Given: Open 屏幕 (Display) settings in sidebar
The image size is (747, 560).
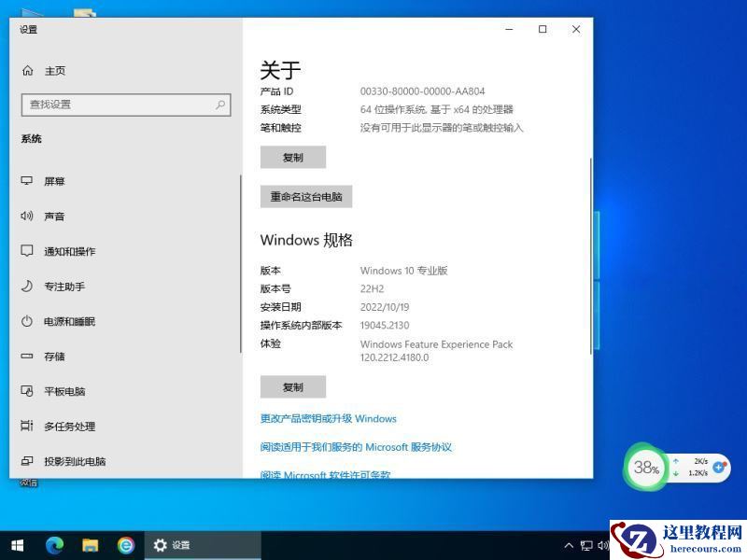Looking at the screenshot, I should (x=54, y=181).
